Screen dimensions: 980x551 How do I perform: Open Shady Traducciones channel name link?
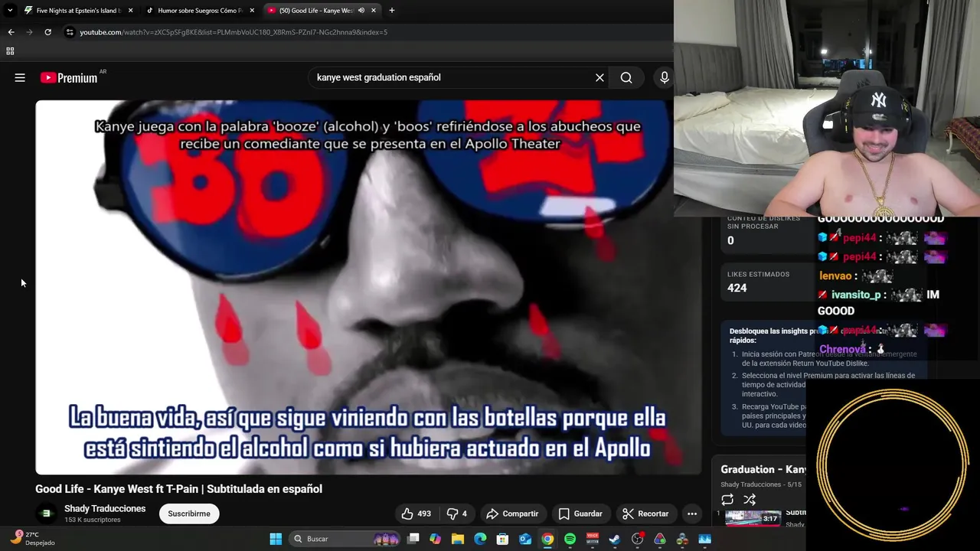point(105,509)
